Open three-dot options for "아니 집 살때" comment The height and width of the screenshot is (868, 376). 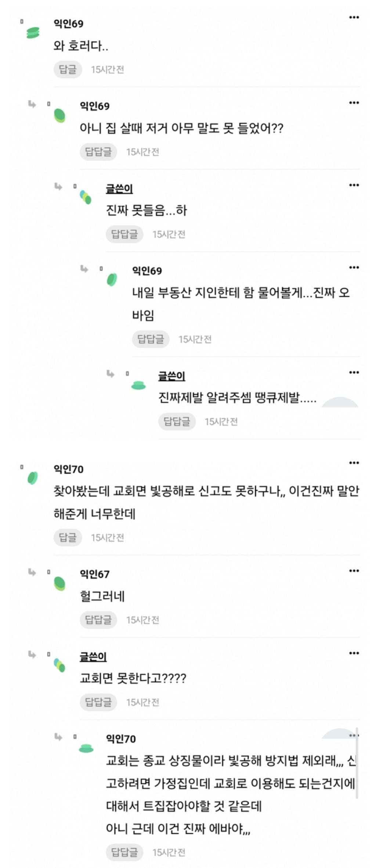tap(354, 103)
